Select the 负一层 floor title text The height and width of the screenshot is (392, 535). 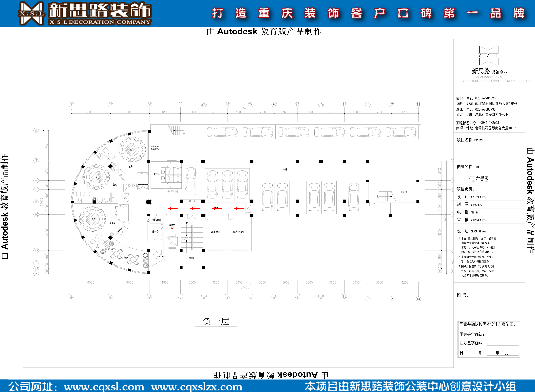(216, 321)
